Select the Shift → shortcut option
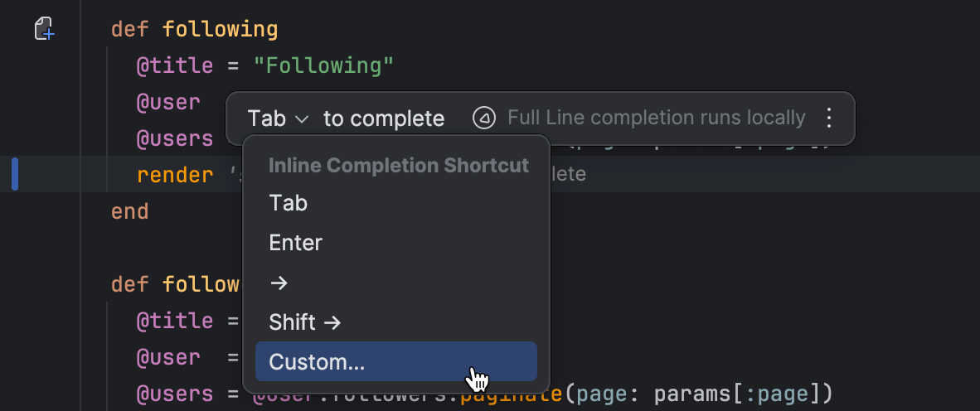 pos(305,322)
